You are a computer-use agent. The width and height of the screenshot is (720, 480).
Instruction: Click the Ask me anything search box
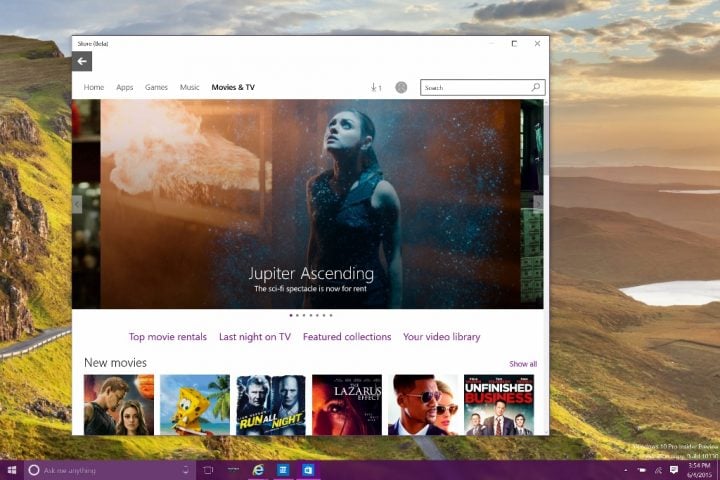pyautogui.click(x=110, y=470)
